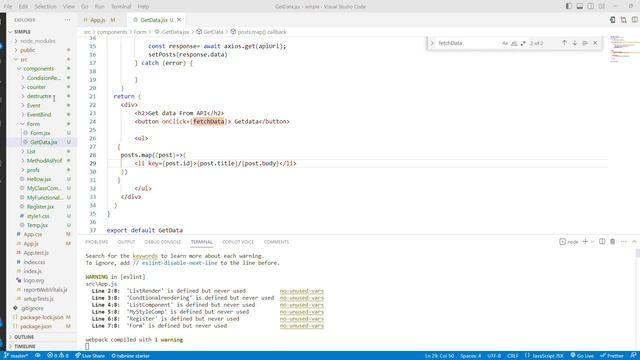Screen dimensions: 640x360
Task: Collapse the components folder
Action: click(42, 69)
